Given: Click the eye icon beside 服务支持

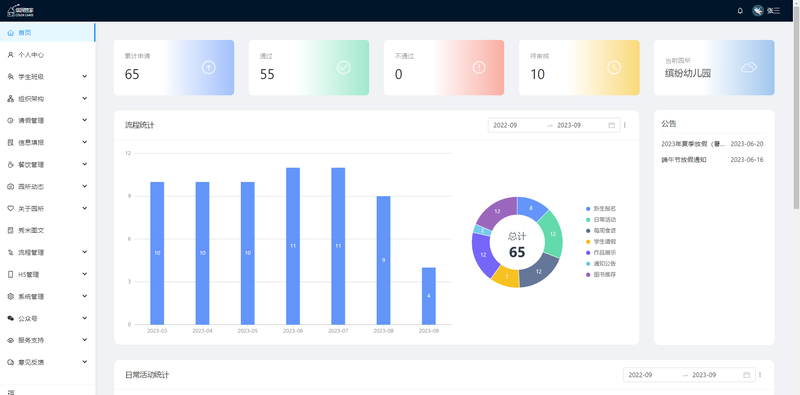Looking at the screenshot, I should pos(11,340).
